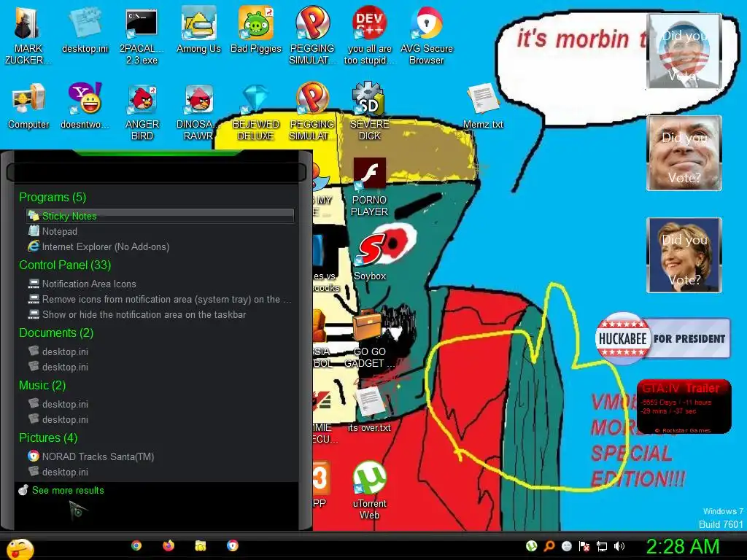This screenshot has width=747, height=560.
Task: Open the DEV C++ 'you all are too stupid' icon
Action: (369, 36)
